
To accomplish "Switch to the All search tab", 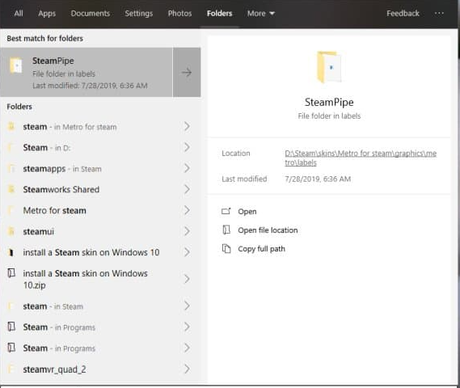I will tap(19, 13).
